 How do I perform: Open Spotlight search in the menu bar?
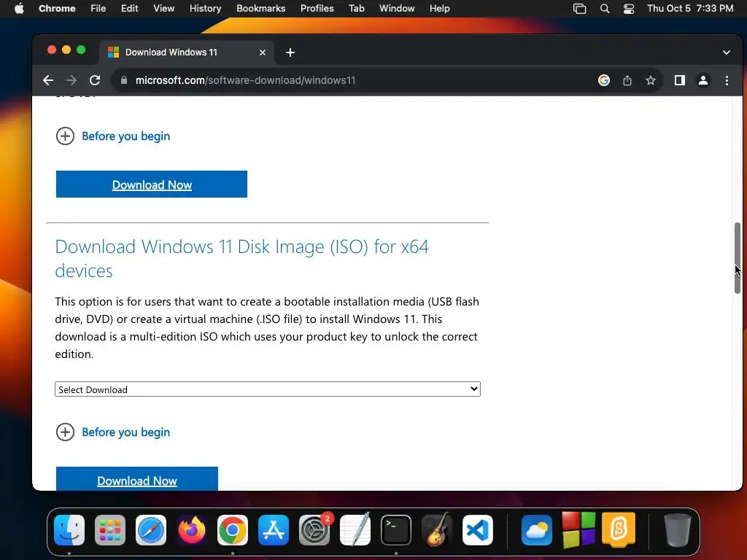pyautogui.click(x=605, y=9)
